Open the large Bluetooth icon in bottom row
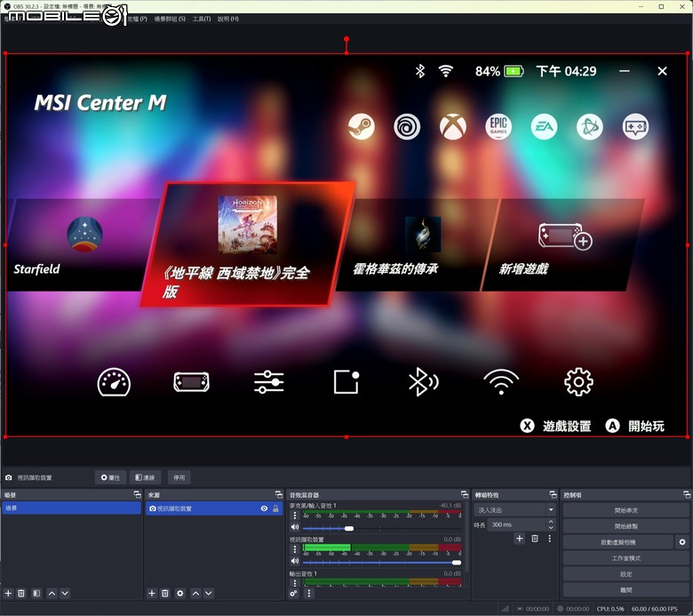The image size is (693, 616). (424, 382)
